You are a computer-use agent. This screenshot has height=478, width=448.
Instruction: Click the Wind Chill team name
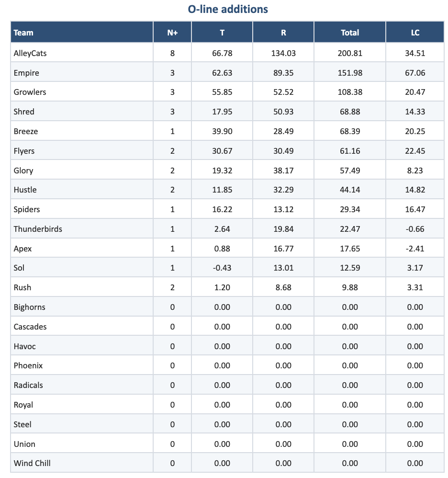tap(32, 463)
